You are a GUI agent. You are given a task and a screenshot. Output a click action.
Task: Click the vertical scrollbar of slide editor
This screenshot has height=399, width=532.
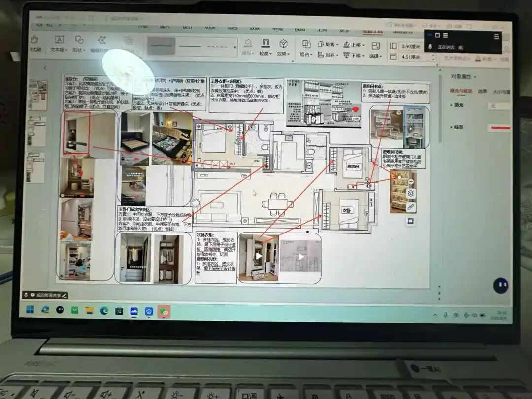[440, 108]
